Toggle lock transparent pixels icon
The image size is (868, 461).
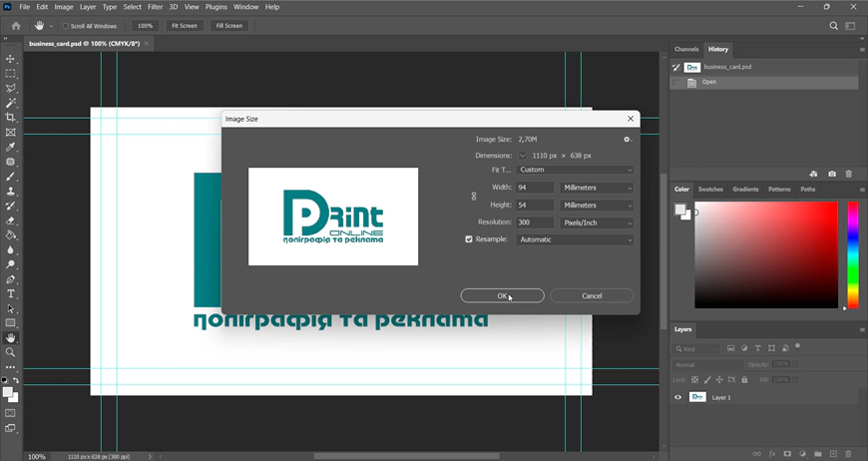tap(694, 379)
